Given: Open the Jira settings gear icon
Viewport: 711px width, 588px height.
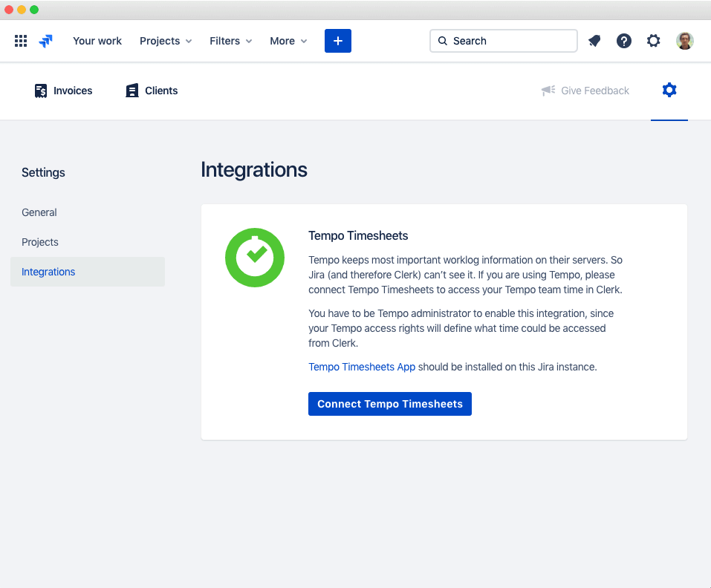Looking at the screenshot, I should tap(653, 41).
